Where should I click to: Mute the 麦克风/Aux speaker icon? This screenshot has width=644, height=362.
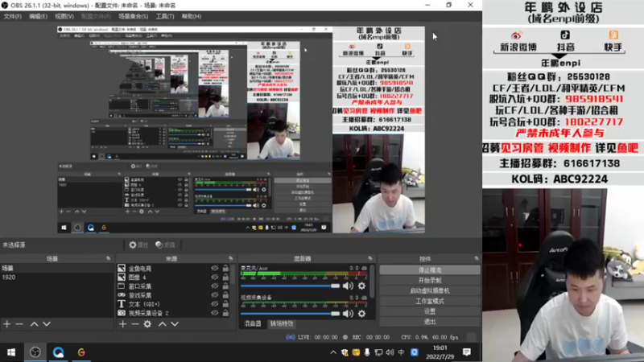(348, 286)
